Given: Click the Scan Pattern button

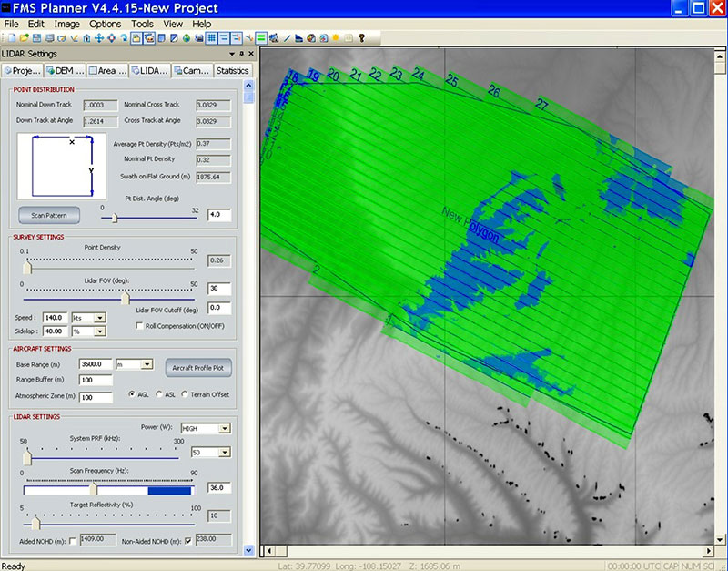Looking at the screenshot, I should tap(49, 216).
